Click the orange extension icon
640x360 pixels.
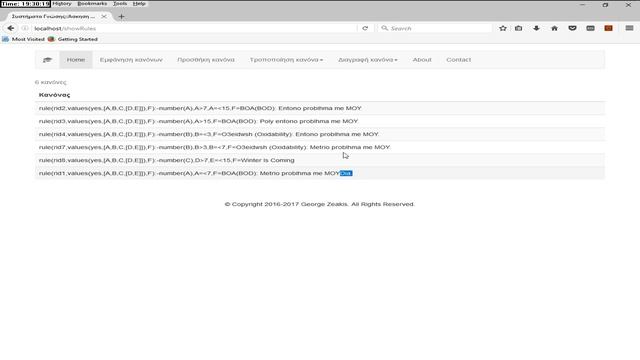(x=608, y=28)
